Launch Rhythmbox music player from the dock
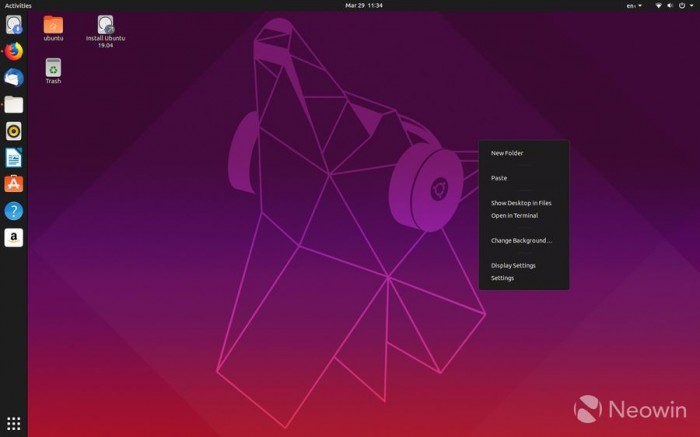Viewport: 700px width, 437px height. [x=13, y=131]
